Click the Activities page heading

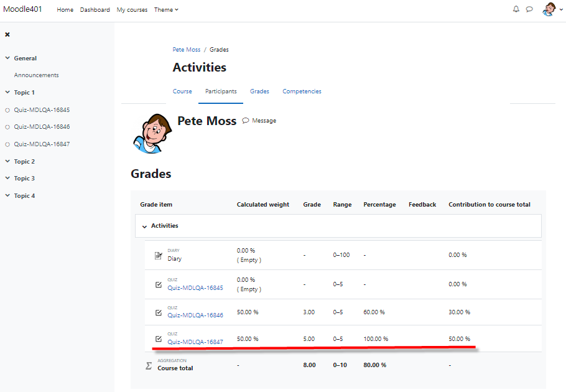pyautogui.click(x=199, y=67)
